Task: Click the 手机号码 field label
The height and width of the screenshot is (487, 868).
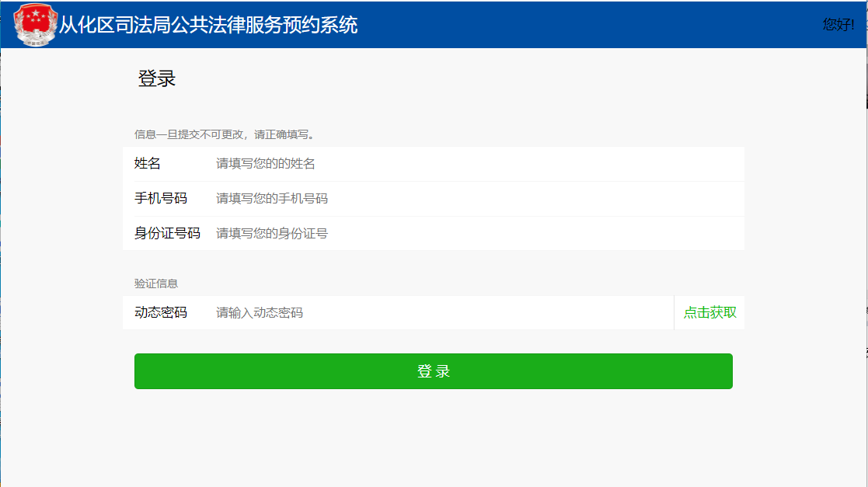Action: [x=161, y=199]
